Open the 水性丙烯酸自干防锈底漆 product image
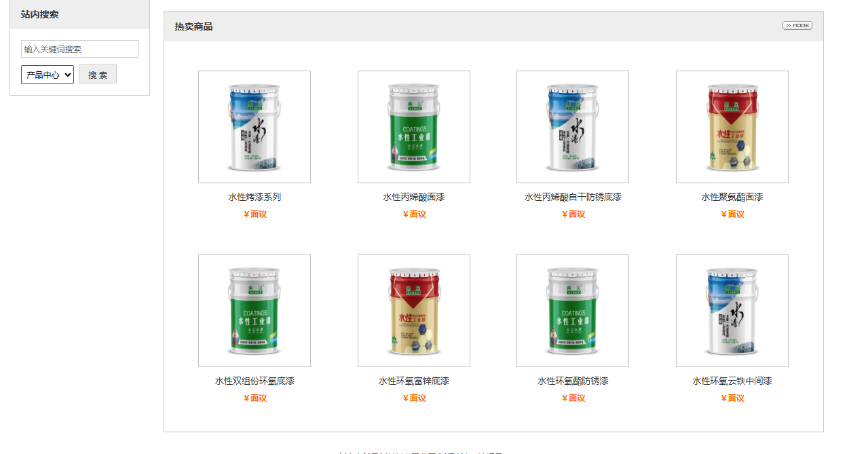 [573, 127]
